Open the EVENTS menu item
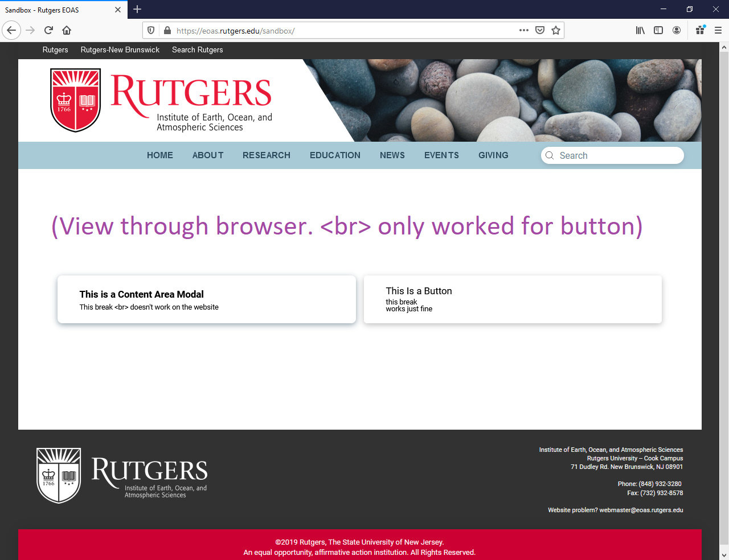The width and height of the screenshot is (729, 560). click(441, 155)
